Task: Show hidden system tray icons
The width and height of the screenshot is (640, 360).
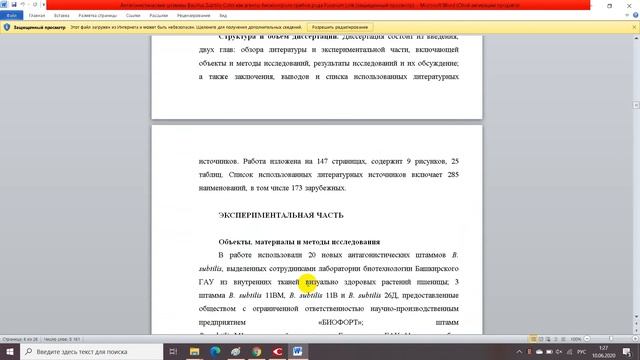Action: pos(519,351)
